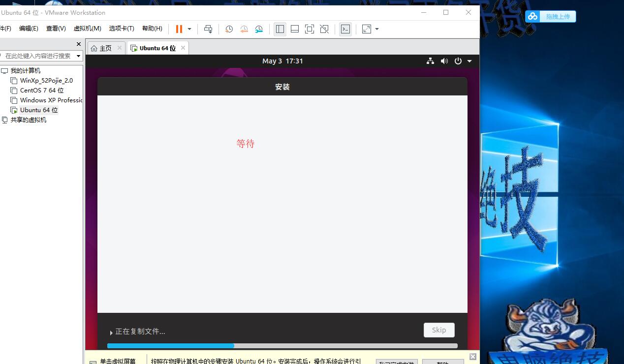Select CentOS 7 64 位 in the library tree
The width and height of the screenshot is (624, 364).
[x=41, y=91]
